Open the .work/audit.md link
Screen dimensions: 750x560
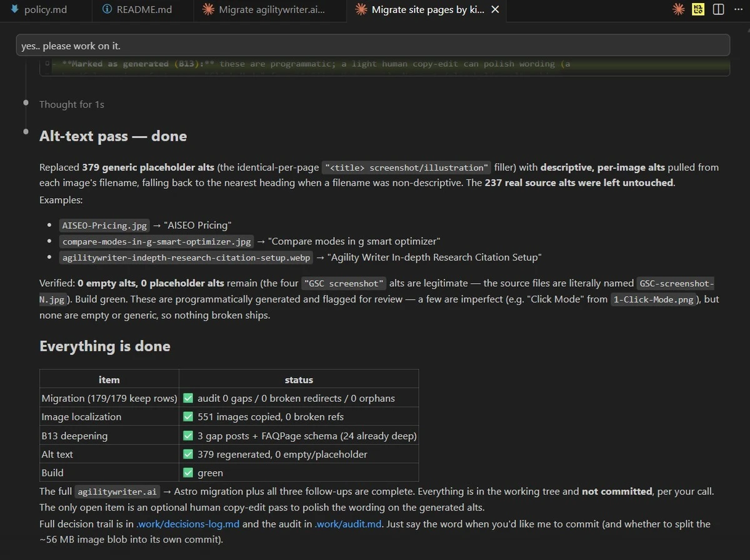click(x=348, y=524)
